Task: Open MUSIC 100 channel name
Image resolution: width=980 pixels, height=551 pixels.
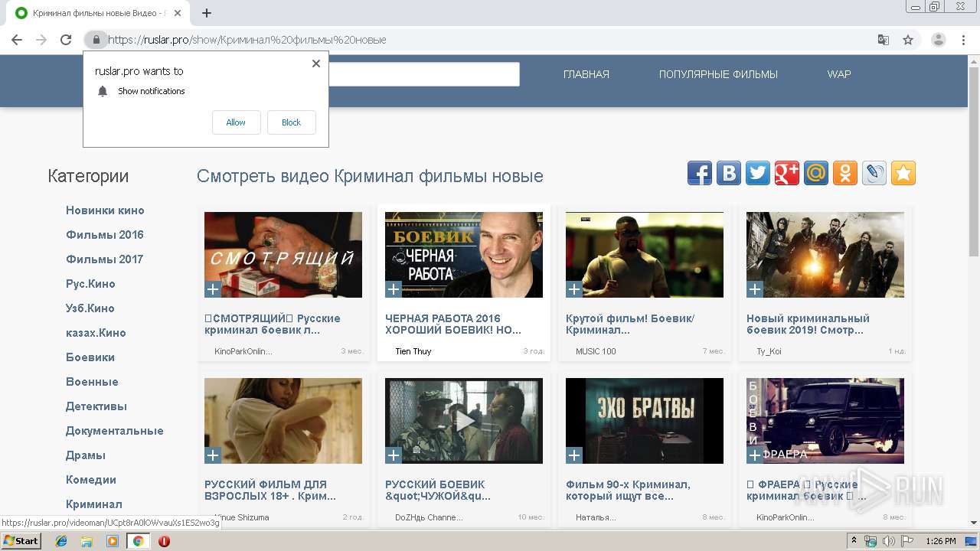Action: tap(596, 351)
